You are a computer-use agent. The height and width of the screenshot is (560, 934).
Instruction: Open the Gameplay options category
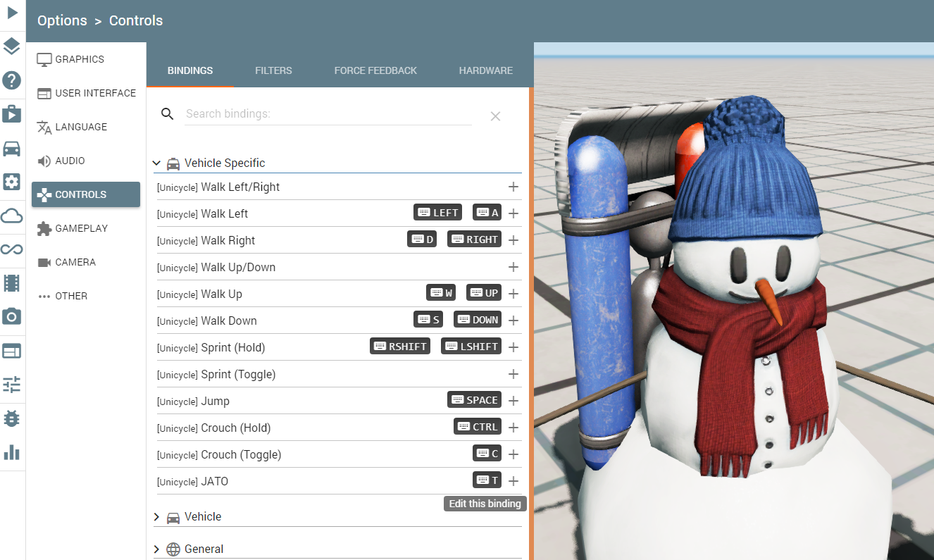pyautogui.click(x=86, y=228)
